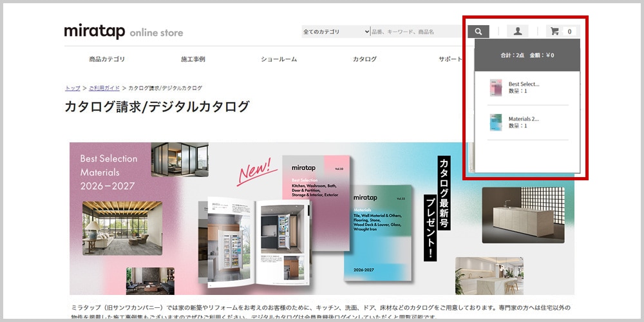Click the glass partition room photo
644x322 pixels.
coord(180,159)
